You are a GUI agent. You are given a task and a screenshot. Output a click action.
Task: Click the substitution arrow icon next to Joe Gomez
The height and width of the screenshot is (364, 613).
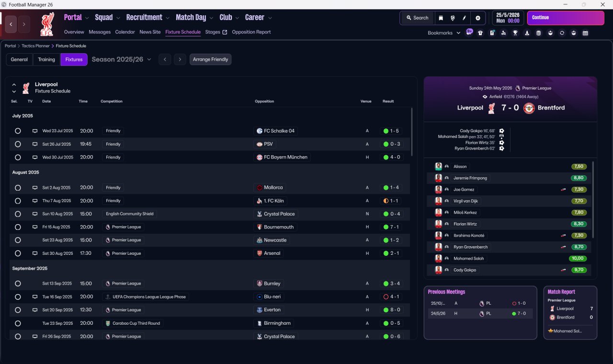click(x=564, y=190)
